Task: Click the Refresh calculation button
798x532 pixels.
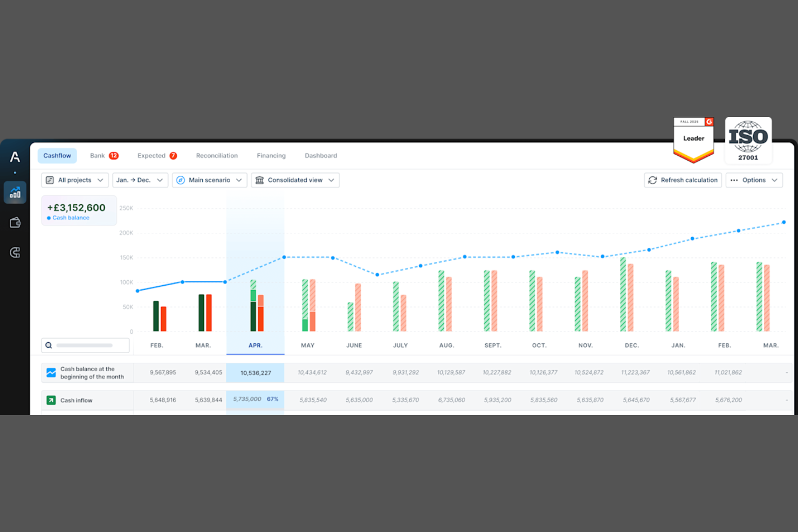Action: pos(683,180)
